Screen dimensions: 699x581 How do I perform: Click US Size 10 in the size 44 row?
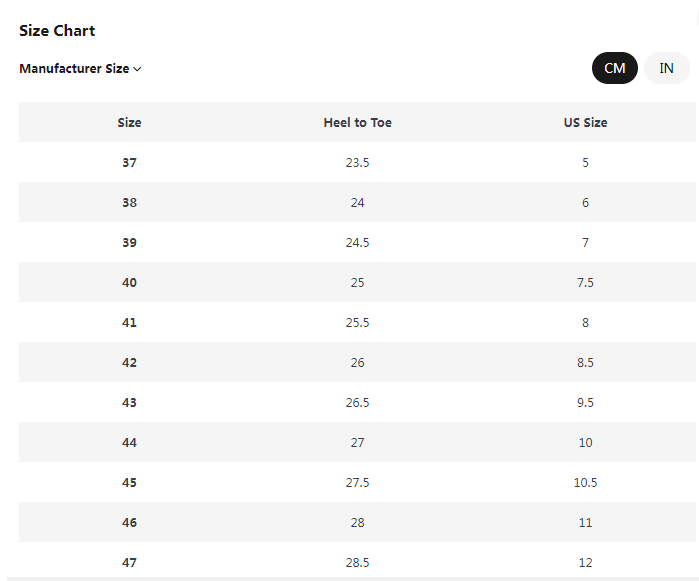tap(585, 443)
